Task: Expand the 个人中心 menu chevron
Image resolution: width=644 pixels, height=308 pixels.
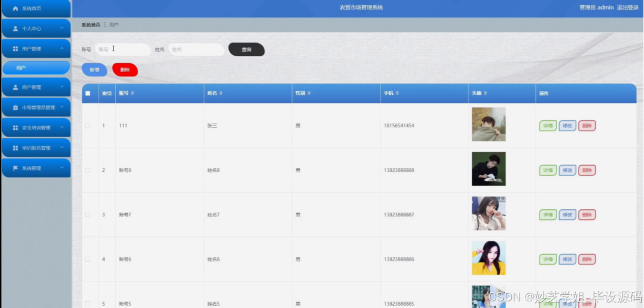Action: [62, 28]
